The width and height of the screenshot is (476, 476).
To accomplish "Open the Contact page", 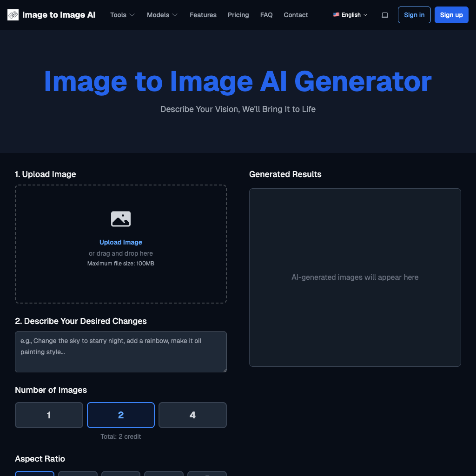I will (296, 15).
